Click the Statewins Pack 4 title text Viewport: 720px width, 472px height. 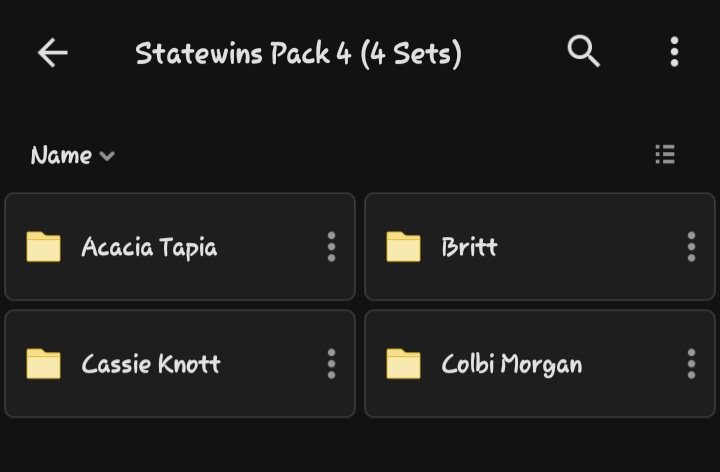(298, 54)
